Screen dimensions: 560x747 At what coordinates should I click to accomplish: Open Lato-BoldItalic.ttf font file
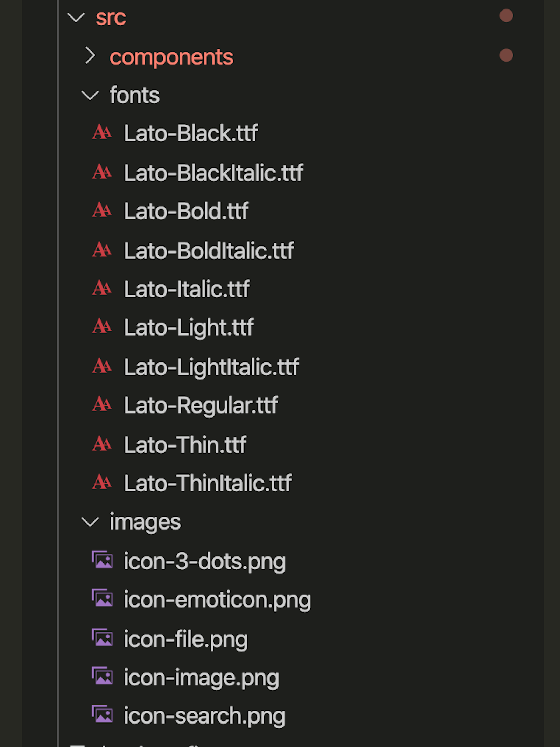(x=209, y=250)
